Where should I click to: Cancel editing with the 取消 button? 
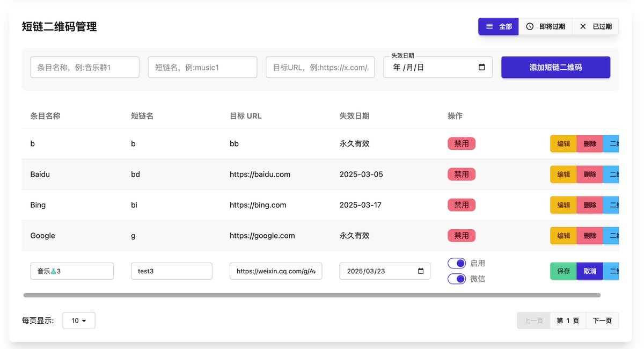coord(589,271)
